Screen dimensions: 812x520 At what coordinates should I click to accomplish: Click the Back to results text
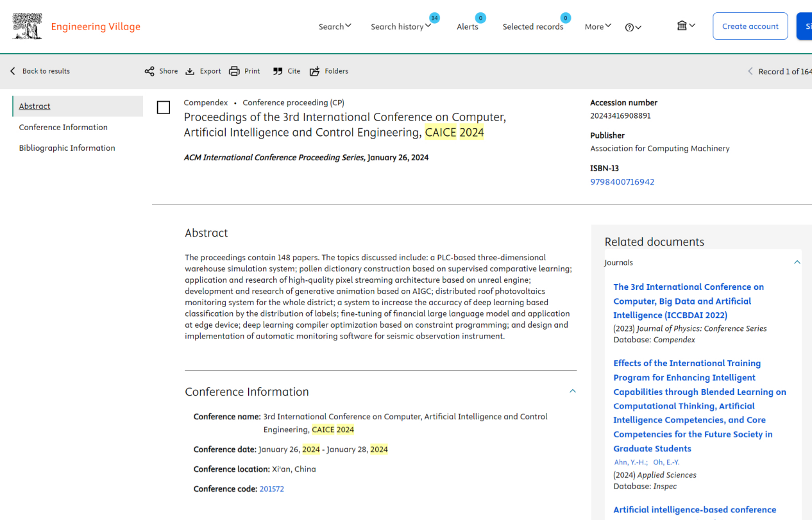[46, 71]
